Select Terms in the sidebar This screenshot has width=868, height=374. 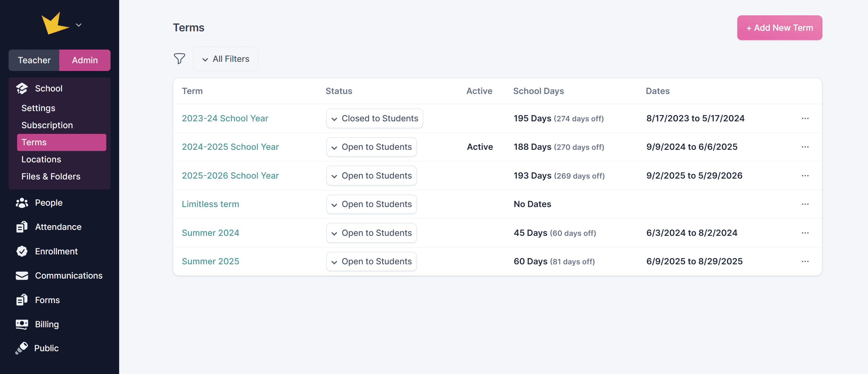click(62, 142)
